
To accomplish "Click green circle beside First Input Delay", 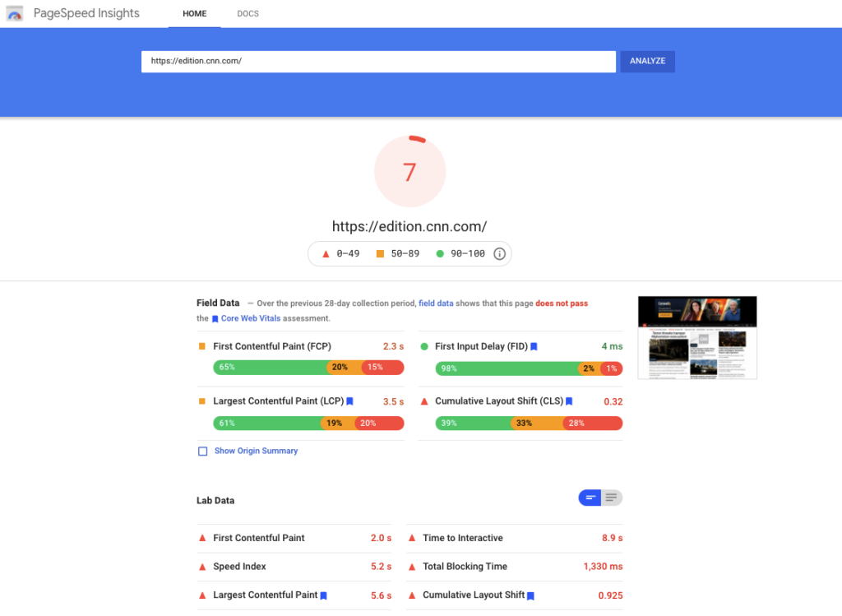I will point(424,346).
